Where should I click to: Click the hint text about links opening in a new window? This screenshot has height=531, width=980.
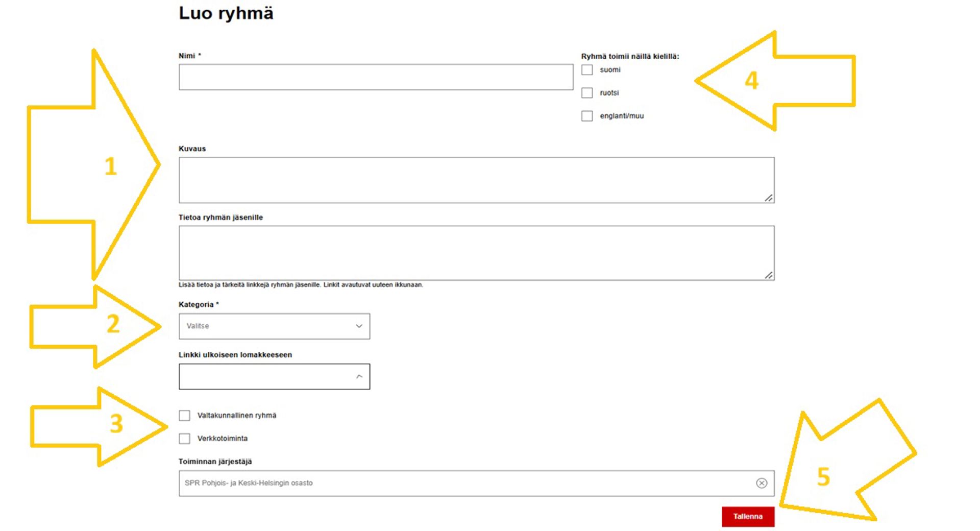point(301,285)
